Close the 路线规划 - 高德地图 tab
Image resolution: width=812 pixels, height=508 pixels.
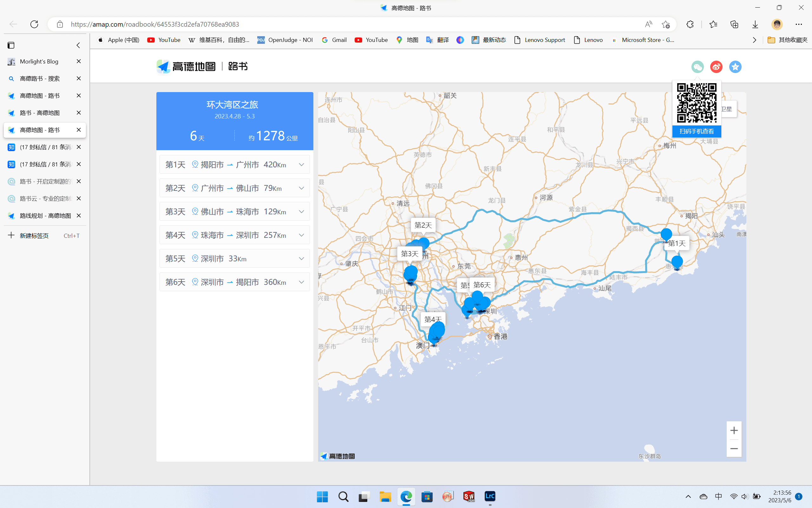(x=79, y=215)
